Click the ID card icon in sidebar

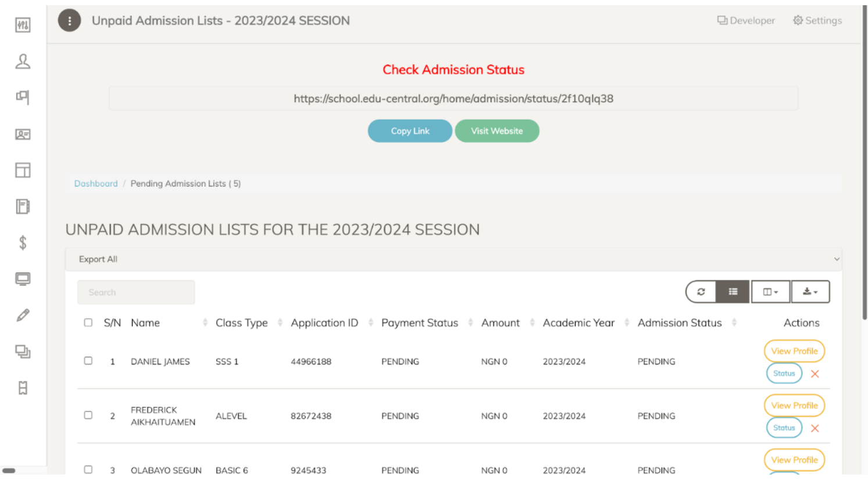click(23, 134)
